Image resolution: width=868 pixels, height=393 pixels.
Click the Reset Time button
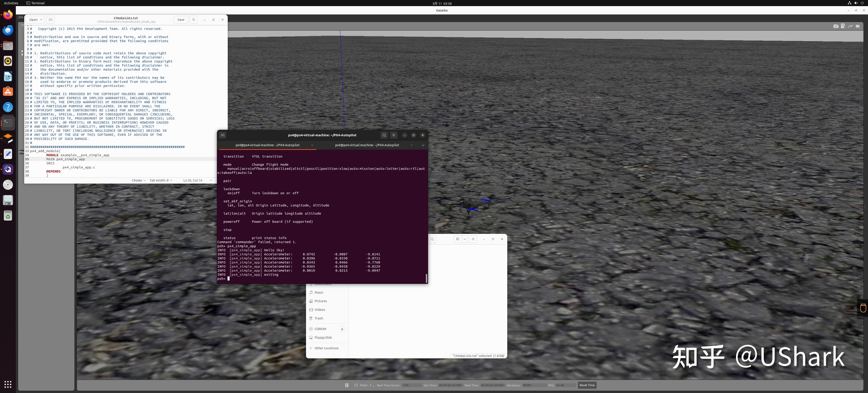click(x=587, y=385)
